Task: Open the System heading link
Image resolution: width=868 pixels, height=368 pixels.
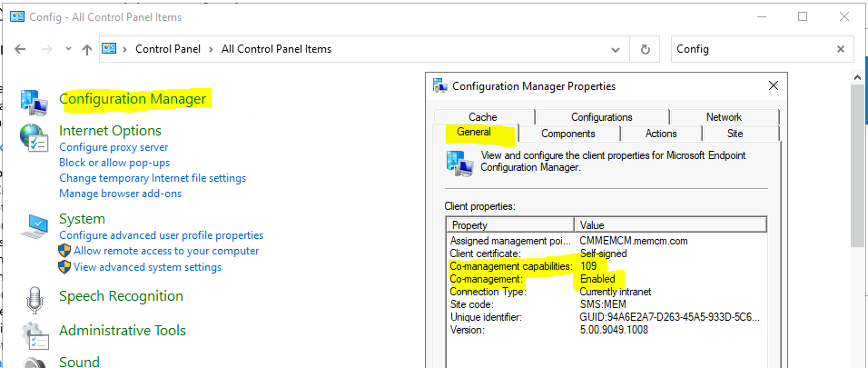Action: (x=82, y=219)
